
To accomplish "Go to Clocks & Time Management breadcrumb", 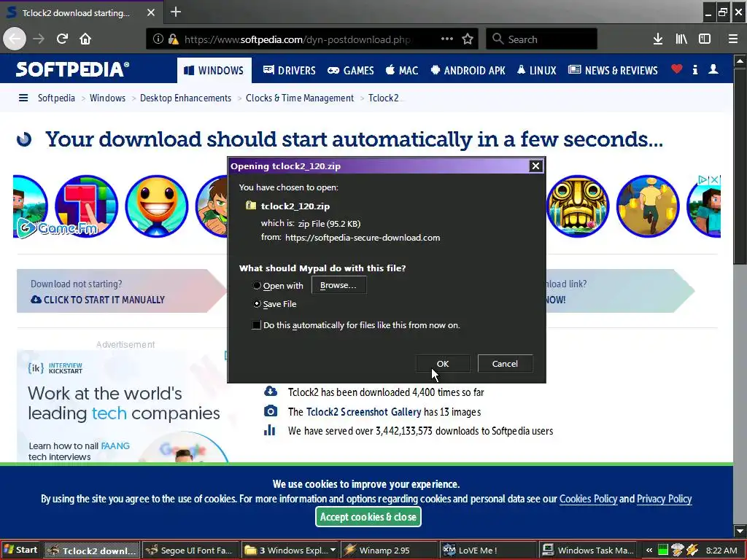I will (x=300, y=98).
